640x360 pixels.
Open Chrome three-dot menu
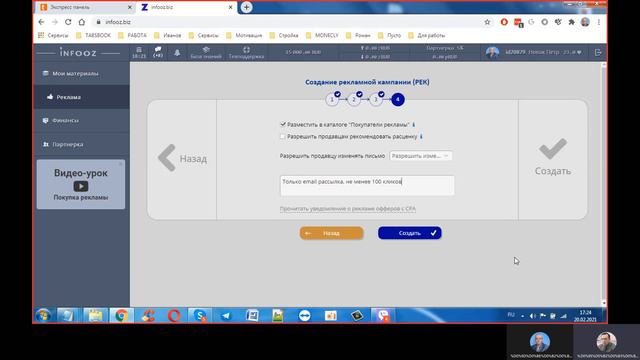[x=599, y=22]
